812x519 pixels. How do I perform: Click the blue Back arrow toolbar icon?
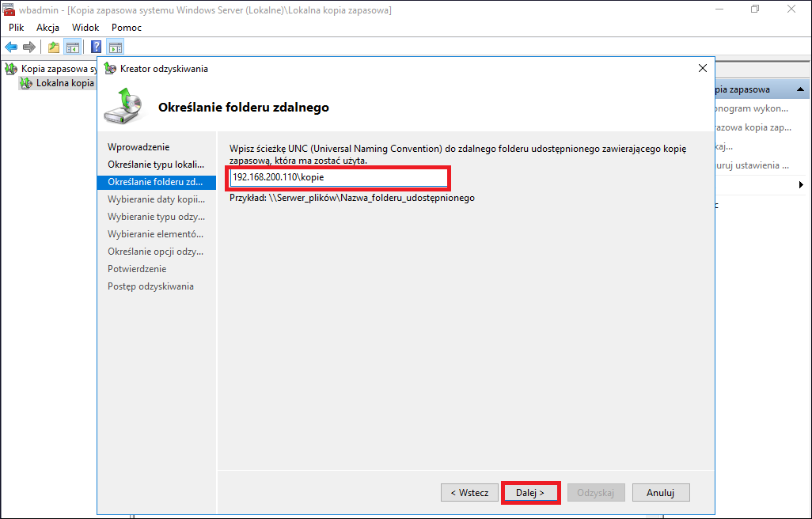[x=11, y=47]
